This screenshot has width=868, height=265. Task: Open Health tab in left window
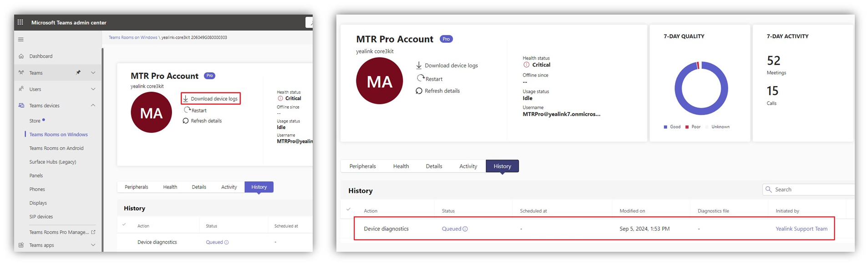[170, 187]
